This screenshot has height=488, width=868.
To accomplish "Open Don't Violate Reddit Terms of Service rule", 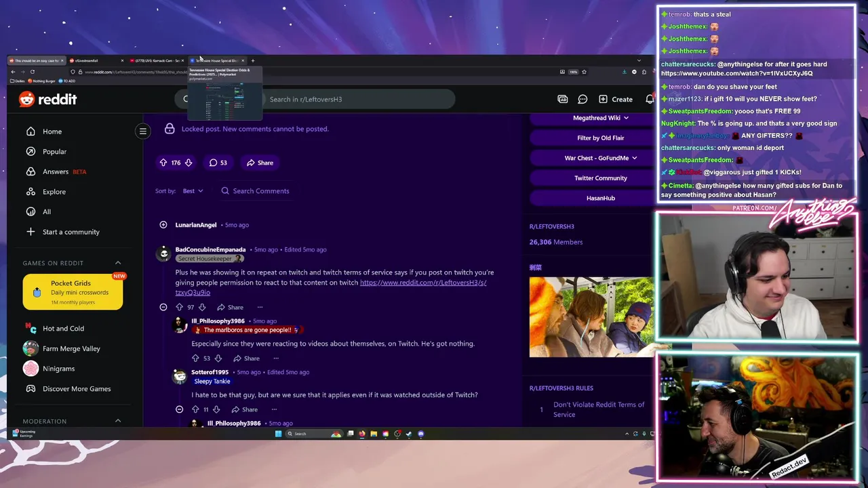I will coord(599,409).
